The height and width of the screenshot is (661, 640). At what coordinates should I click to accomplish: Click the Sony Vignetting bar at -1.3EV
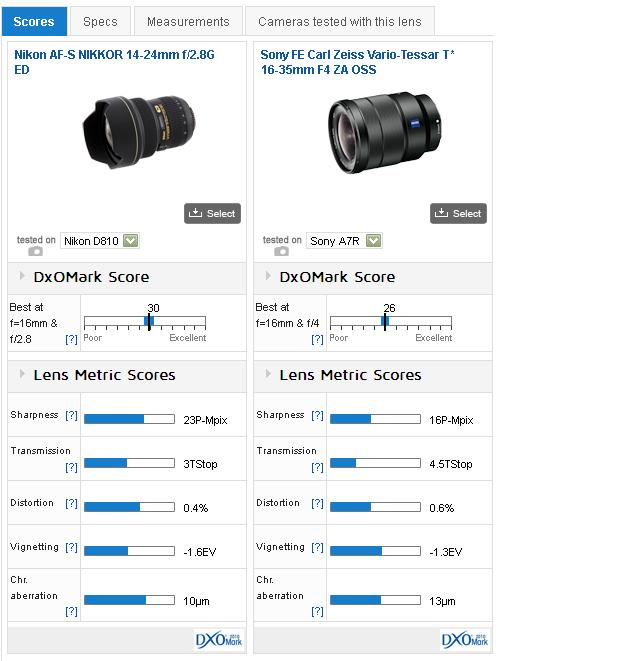pyautogui.click(x=375, y=551)
